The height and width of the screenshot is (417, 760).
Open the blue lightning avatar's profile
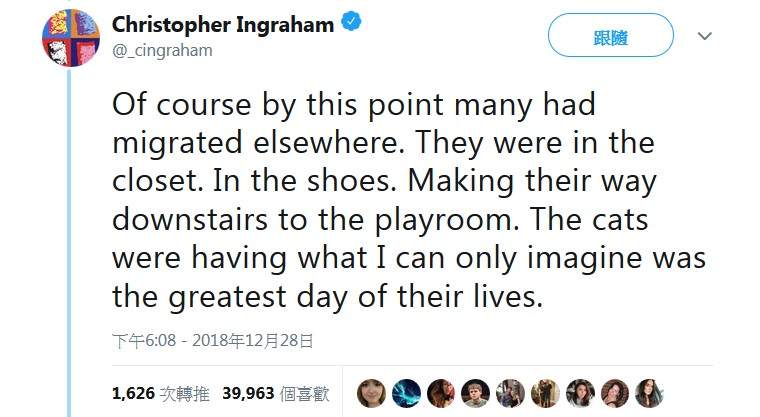407,392
